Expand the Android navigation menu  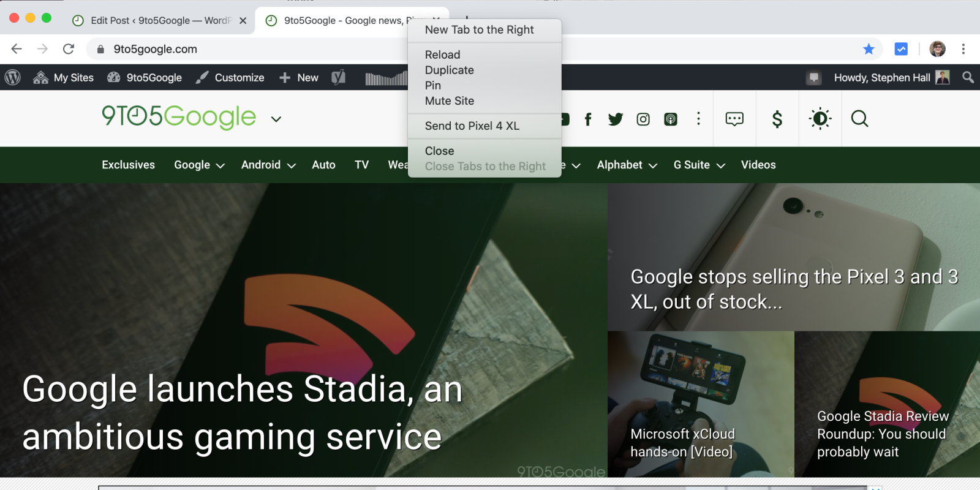268,165
